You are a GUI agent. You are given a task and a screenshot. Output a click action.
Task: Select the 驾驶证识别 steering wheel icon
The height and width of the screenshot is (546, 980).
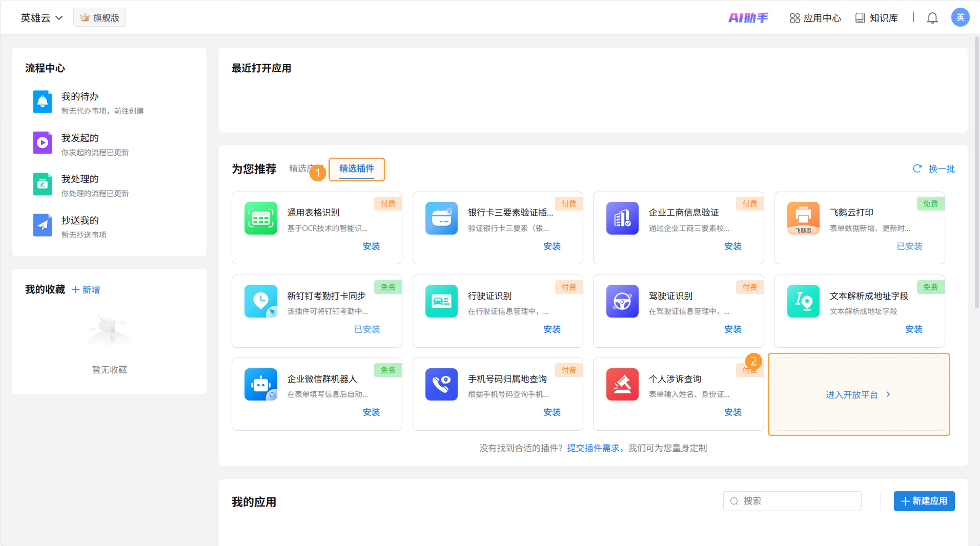pyautogui.click(x=622, y=301)
